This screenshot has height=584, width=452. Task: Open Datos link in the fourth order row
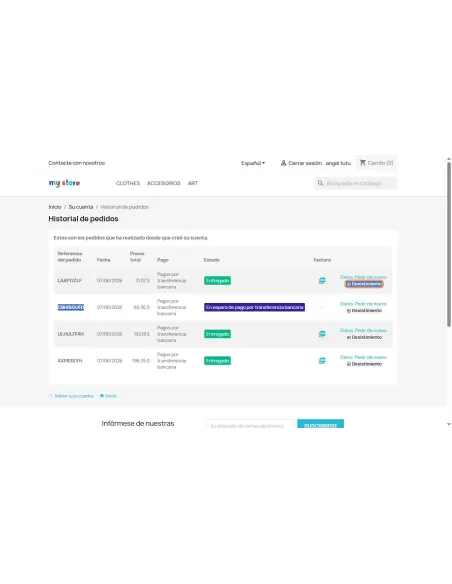[346, 357]
